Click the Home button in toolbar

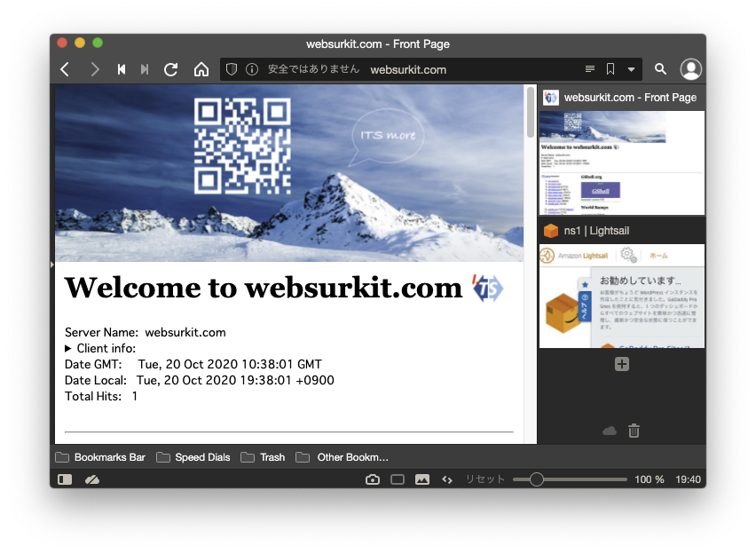point(201,69)
